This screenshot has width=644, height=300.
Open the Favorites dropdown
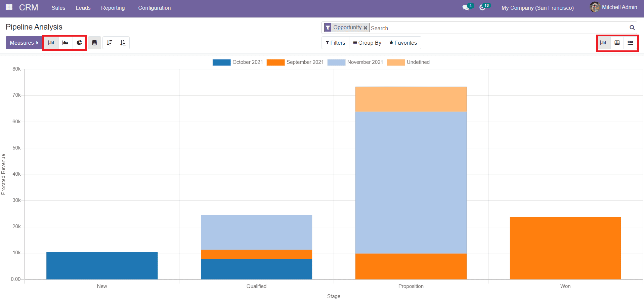[403, 43]
